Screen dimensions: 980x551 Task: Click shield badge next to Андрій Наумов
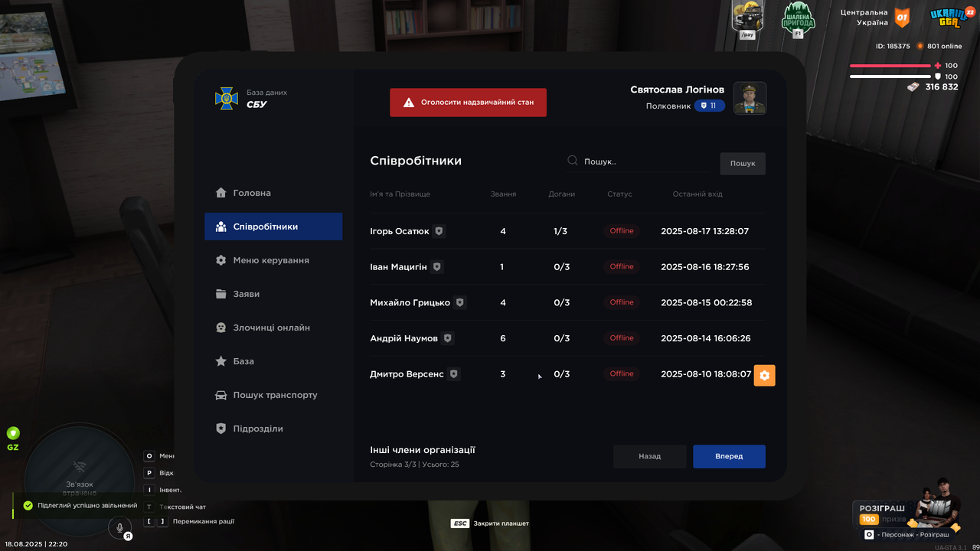pos(447,338)
